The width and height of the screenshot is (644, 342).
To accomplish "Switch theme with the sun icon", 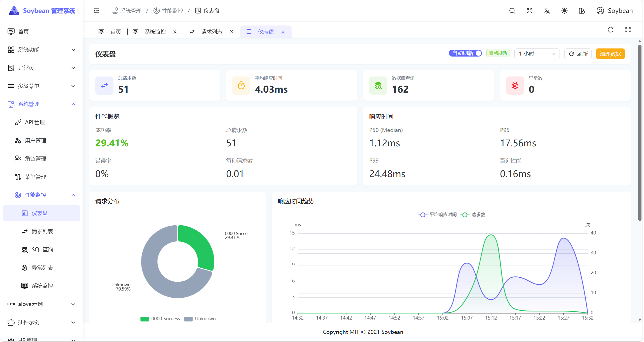I will click(564, 11).
